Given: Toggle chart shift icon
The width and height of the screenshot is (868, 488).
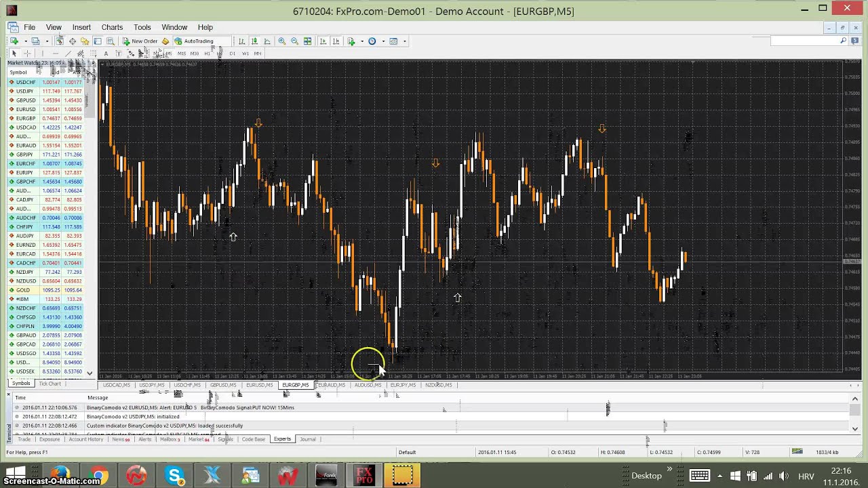Looking at the screenshot, I should click(x=336, y=41).
